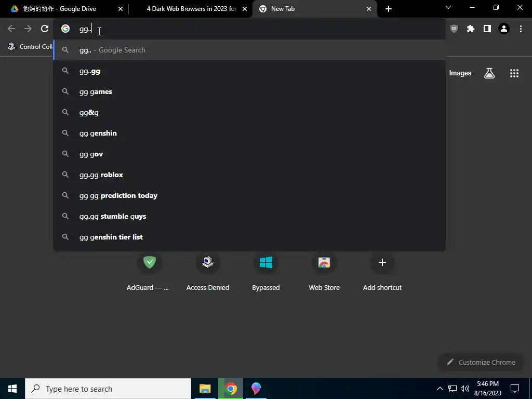Open the network tray icon
Viewport: 532px width, 399px height.
tap(453, 389)
